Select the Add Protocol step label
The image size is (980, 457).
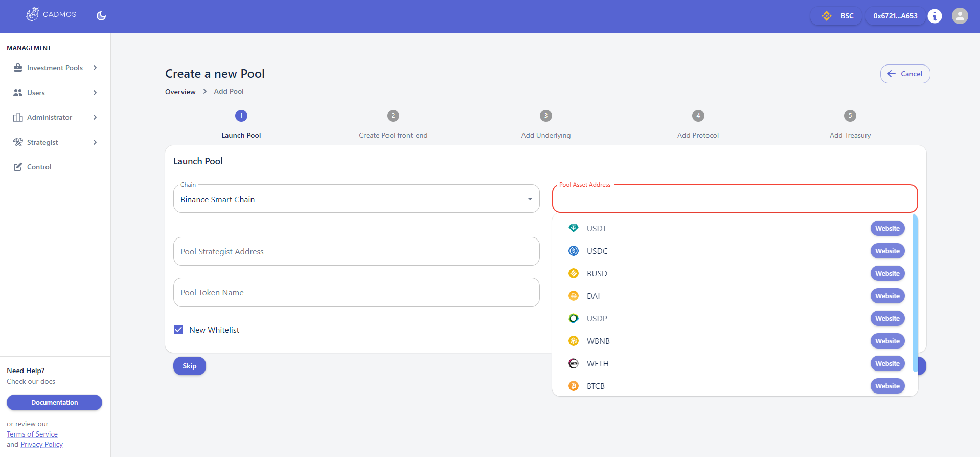698,135
